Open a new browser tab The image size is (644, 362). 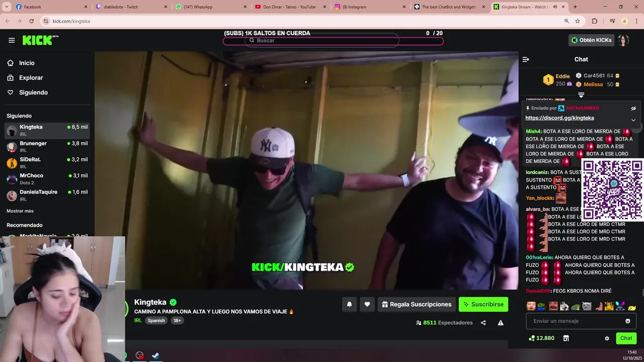click(575, 7)
